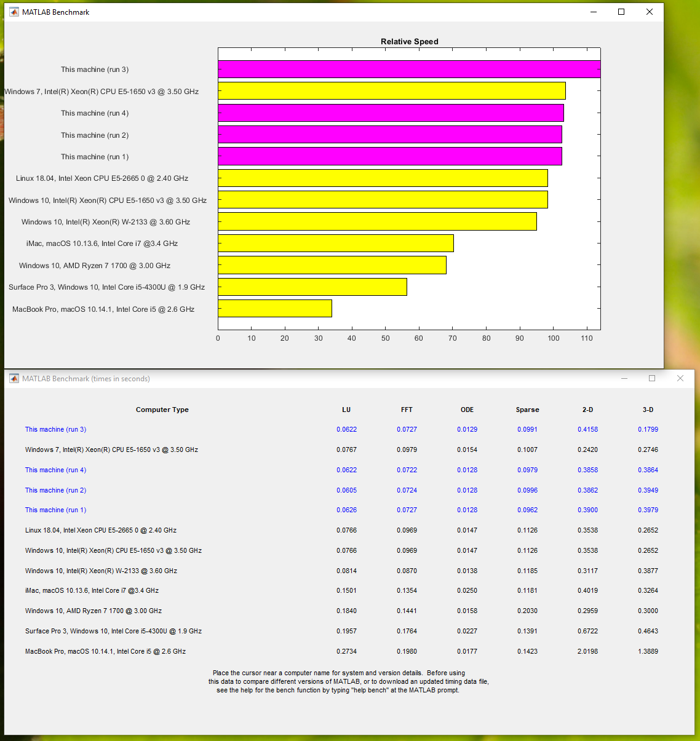
Task: Click LU value 0.0605 for run 2
Action: pos(346,490)
